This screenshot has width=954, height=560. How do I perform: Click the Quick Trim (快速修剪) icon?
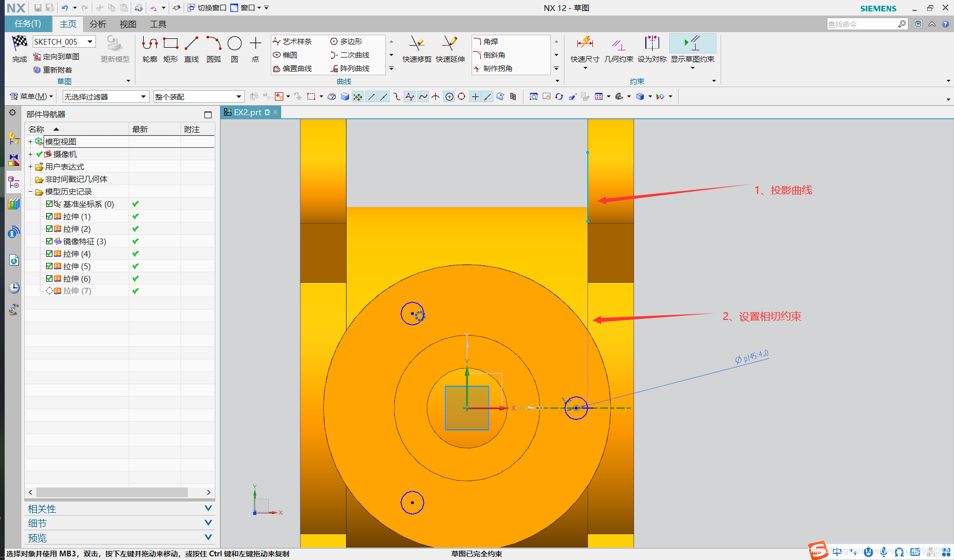click(x=417, y=44)
